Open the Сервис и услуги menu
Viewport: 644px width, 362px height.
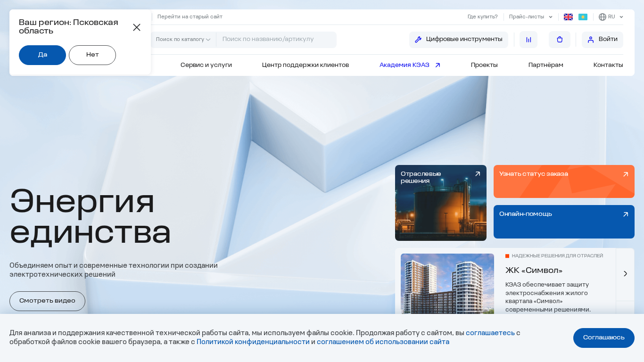[206, 65]
